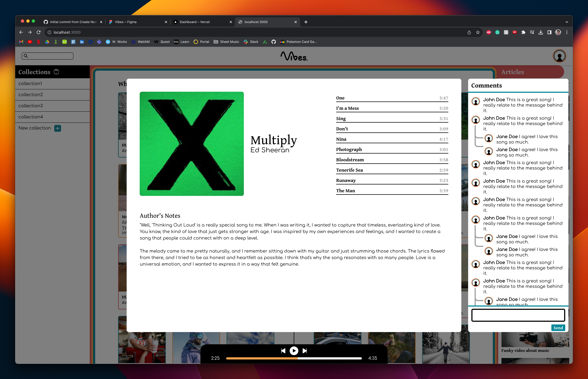
Task: Click the playback progress bar
Action: 294,358
